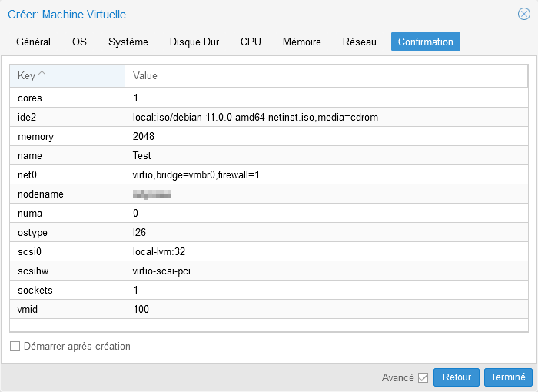
Task: Switch to the Mémoire tab
Action: [301, 42]
